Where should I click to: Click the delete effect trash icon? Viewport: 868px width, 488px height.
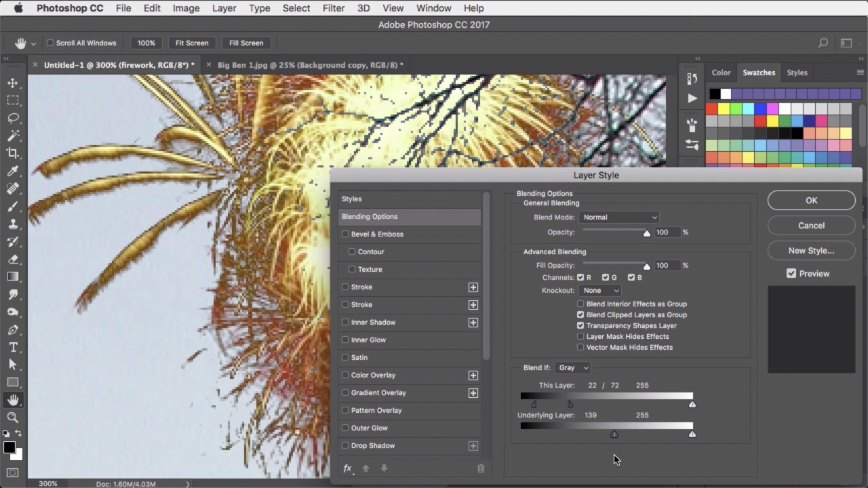[481, 468]
